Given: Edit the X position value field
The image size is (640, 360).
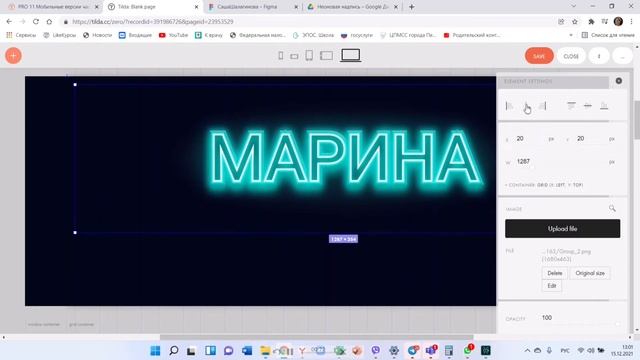Looking at the screenshot, I should [530, 139].
